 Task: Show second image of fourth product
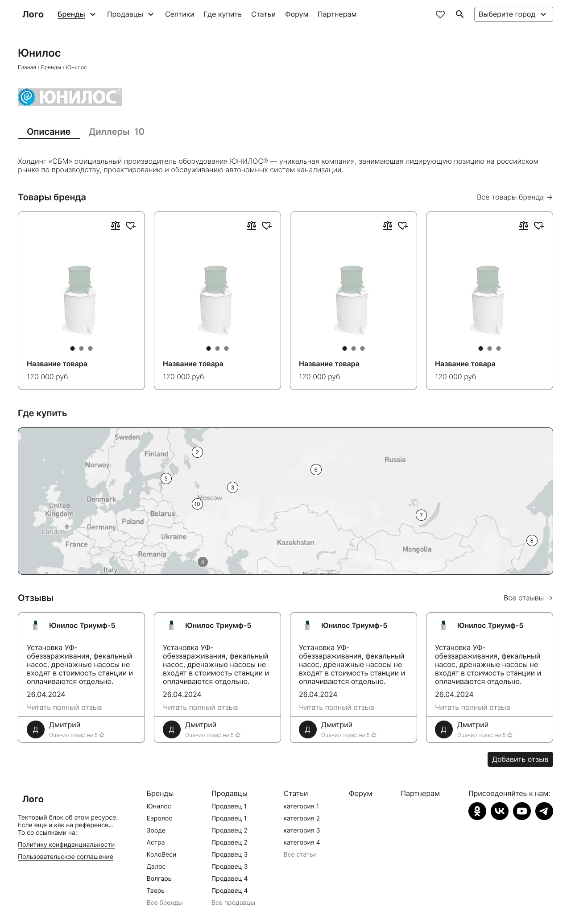tap(489, 348)
